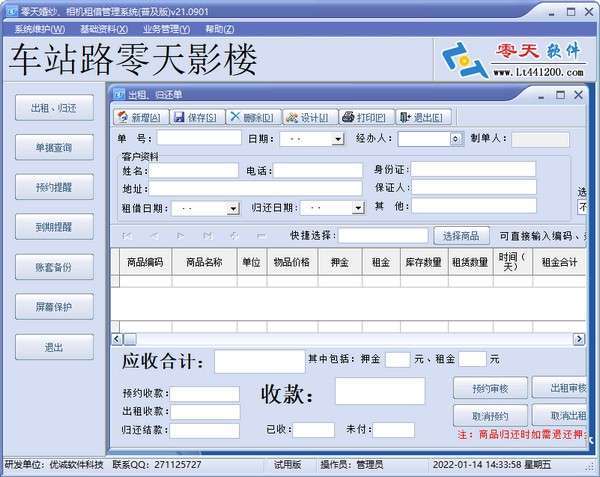Viewport: 600px width, 477px height.
Task: Click the table scroll right arrow
Action: pyautogui.click(x=579, y=339)
